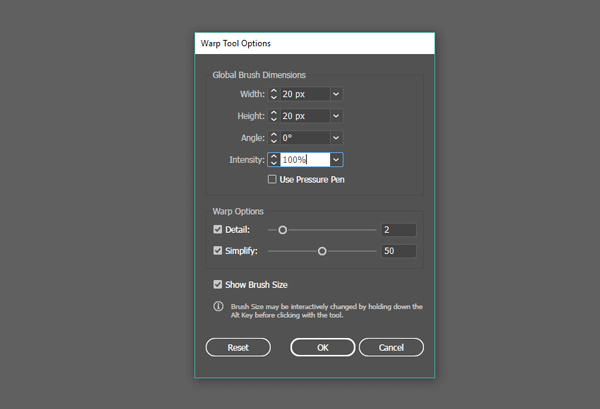The image size is (600, 409).
Task: Uncheck the Show Brush Size checkbox
Action: [218, 284]
